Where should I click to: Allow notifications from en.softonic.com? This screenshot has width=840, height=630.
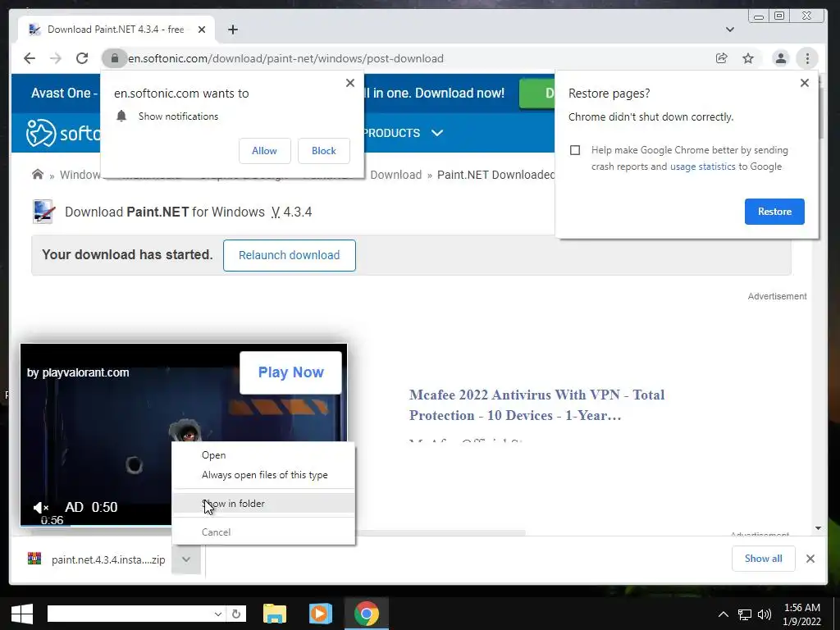pyautogui.click(x=265, y=151)
